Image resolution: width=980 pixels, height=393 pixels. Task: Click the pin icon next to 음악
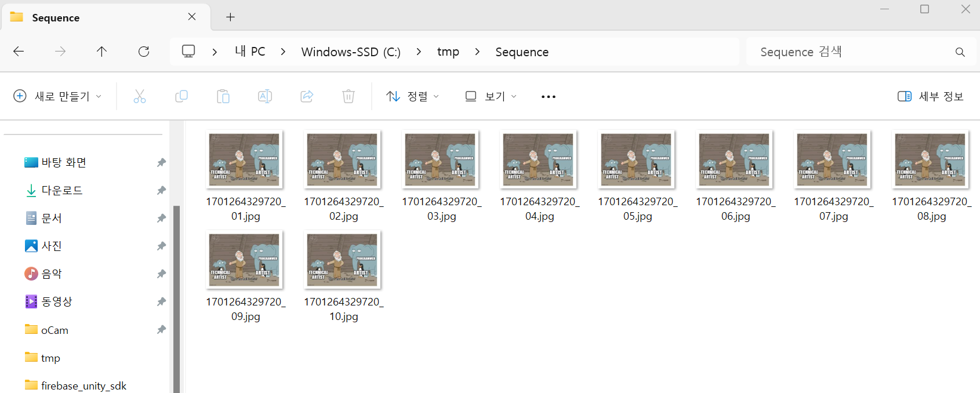(x=161, y=274)
